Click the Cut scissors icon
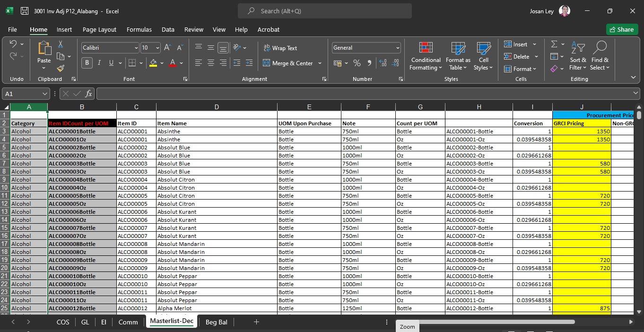644x332 pixels. (61, 44)
